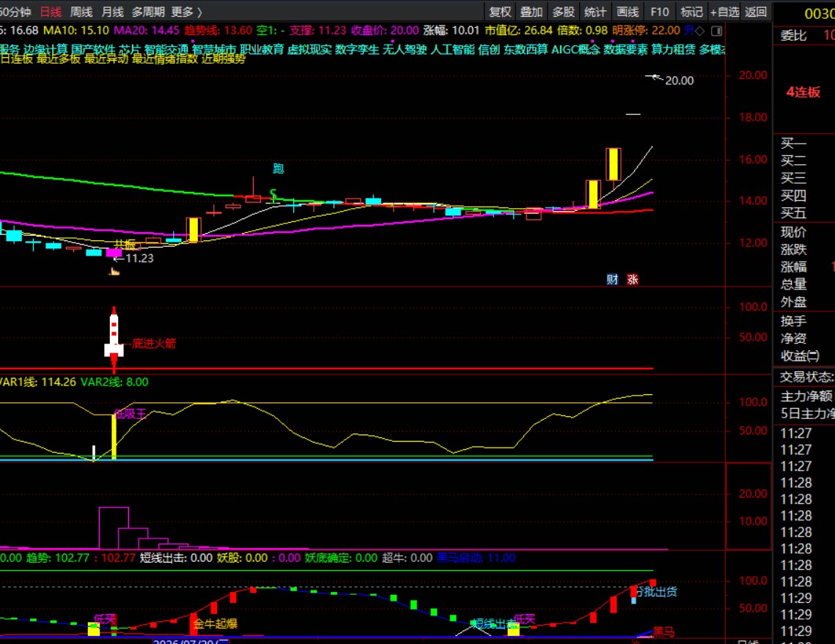Activate the 画线 drawing tool
835x644 pixels.
click(x=628, y=12)
